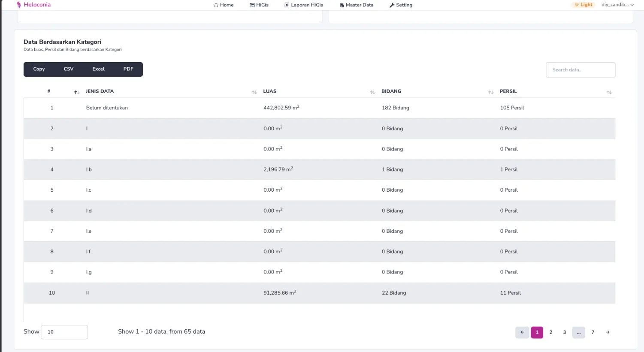Export the table as PDF

pos(128,69)
